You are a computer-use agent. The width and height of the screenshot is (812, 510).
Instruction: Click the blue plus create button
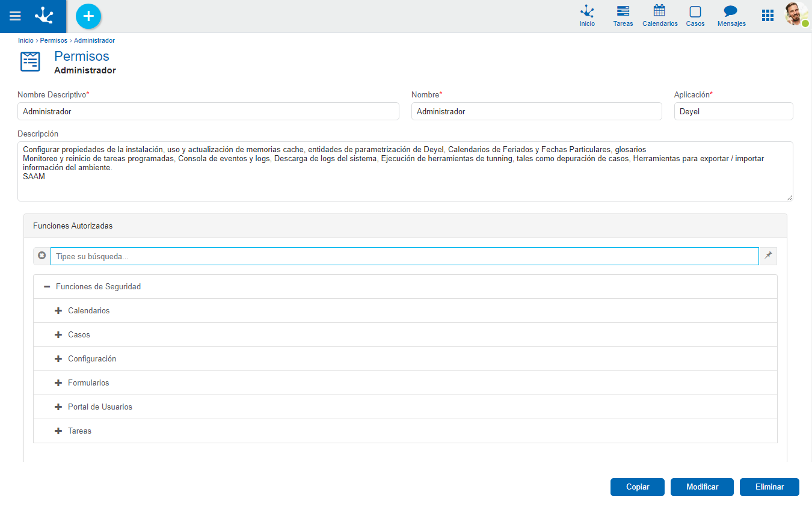coord(88,16)
